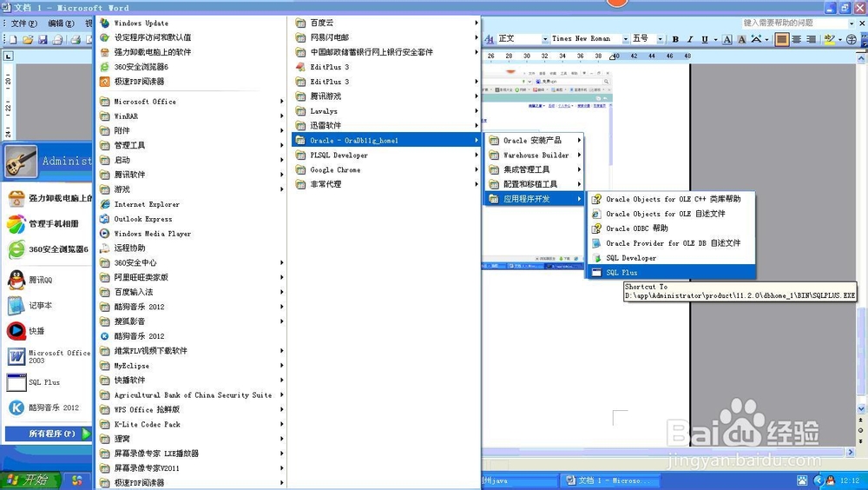Viewport: 868px width, 490px height.
Task: Click the Word vertical scrollbar down arrow
Action: point(861,409)
